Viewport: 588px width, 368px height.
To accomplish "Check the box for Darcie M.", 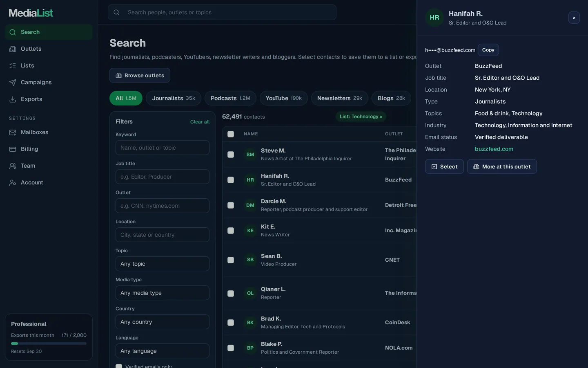I will click(x=231, y=205).
